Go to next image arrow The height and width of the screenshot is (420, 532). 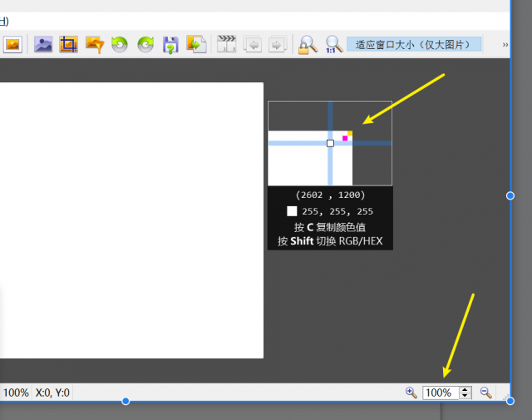tap(278, 44)
